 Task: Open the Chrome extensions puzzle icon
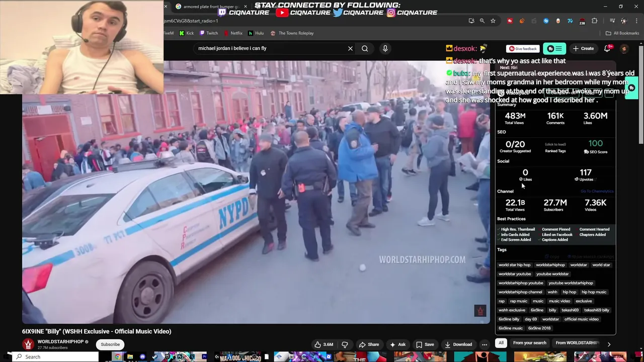(x=594, y=21)
